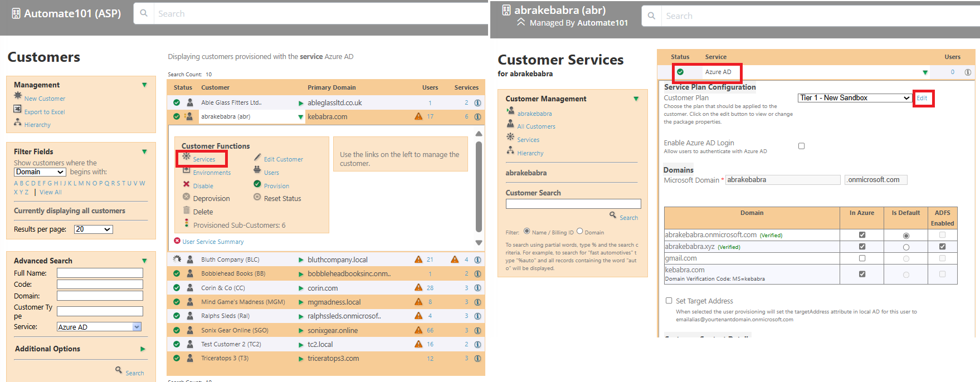Click All Customers icon in Customer Management

pyautogui.click(x=510, y=124)
